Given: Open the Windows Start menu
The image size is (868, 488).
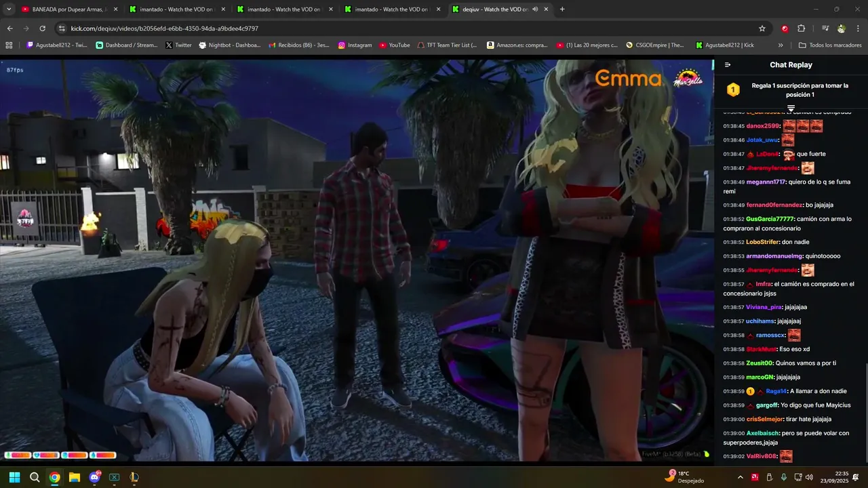Looking at the screenshot, I should coord(14,477).
